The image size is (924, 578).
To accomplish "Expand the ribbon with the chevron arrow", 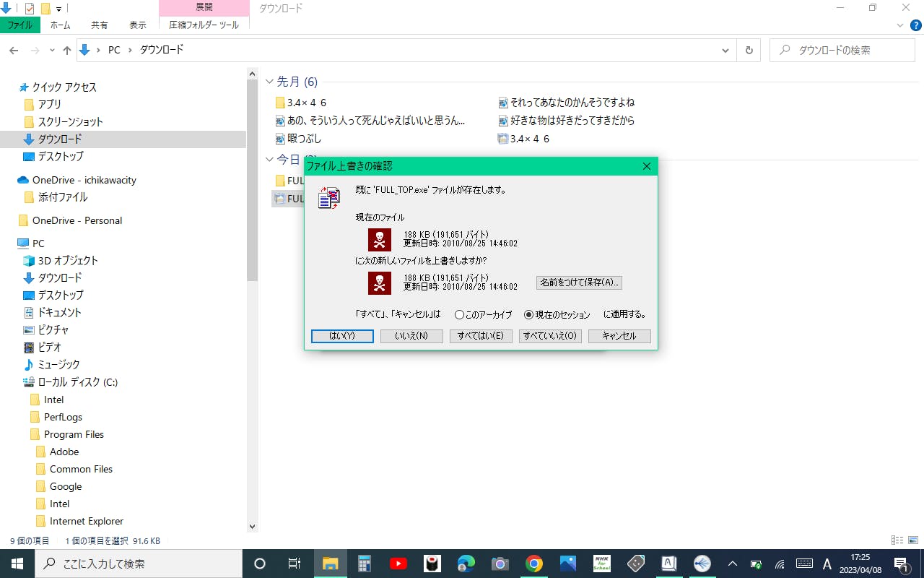I will (x=899, y=25).
